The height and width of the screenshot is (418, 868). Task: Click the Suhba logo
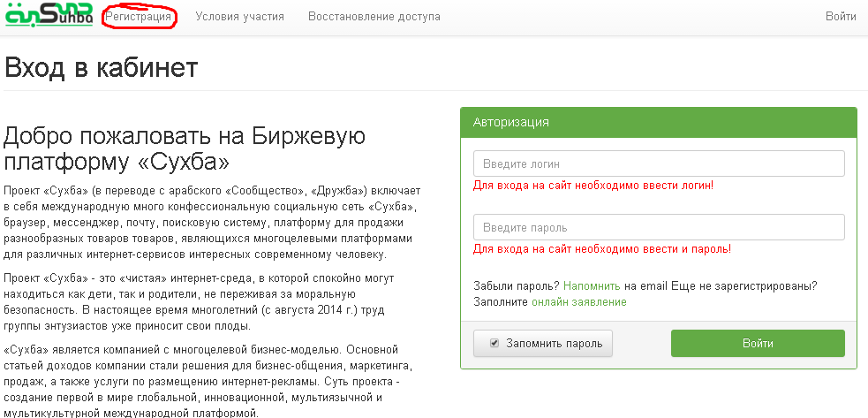click(49, 14)
